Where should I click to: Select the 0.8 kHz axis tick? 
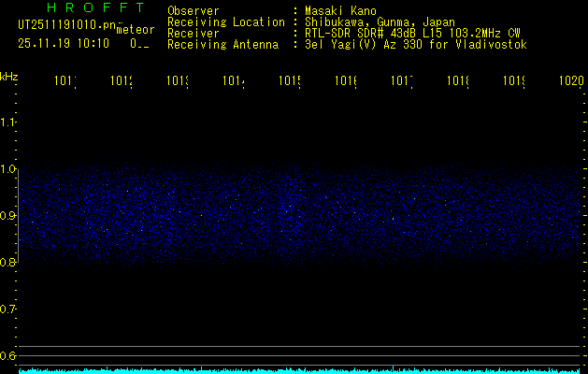[x=8, y=263]
